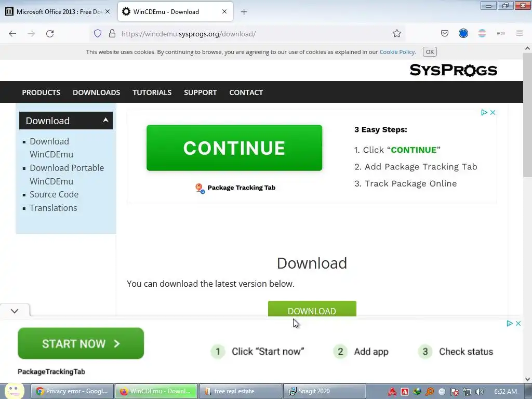Viewport: 532px width, 399px height.
Task: Close the WinCDEmu - Download tab
Action: click(x=224, y=11)
